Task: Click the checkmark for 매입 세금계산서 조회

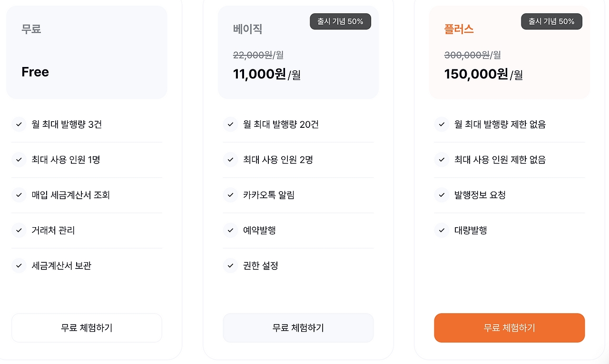Action: pos(19,195)
